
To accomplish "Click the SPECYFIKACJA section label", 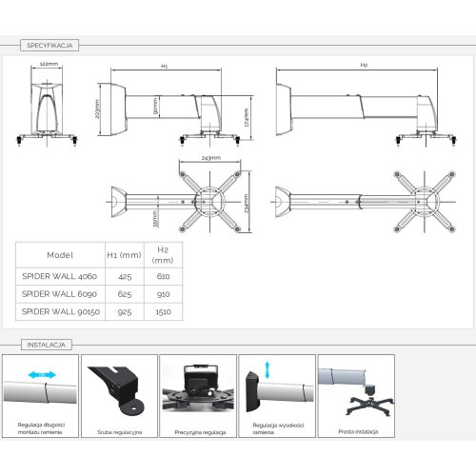I will 50,46.
